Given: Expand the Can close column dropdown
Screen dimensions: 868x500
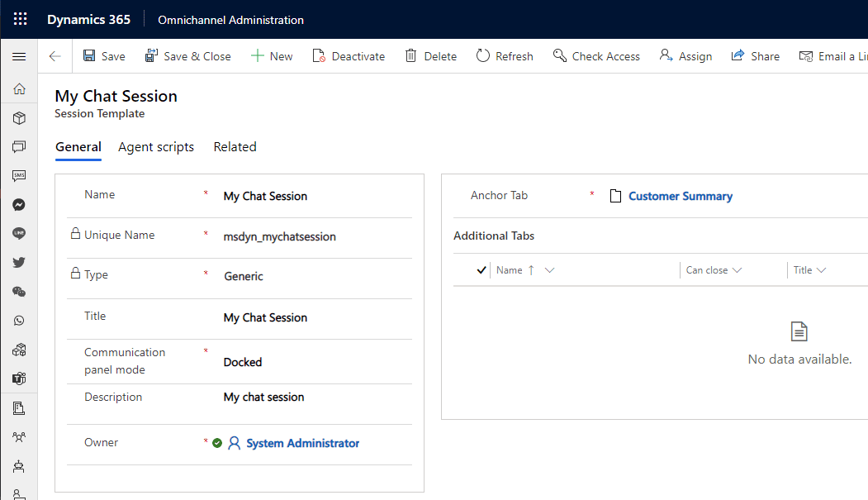Looking at the screenshot, I should (x=737, y=270).
